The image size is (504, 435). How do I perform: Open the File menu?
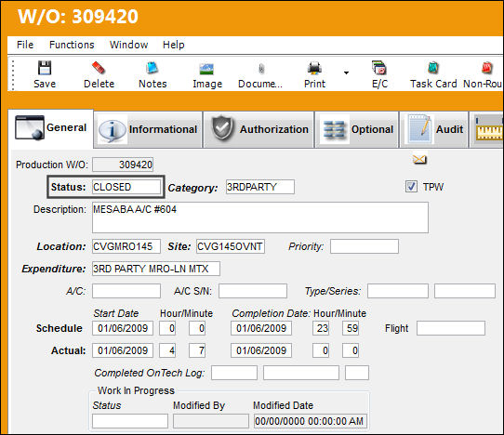pyautogui.click(x=25, y=45)
